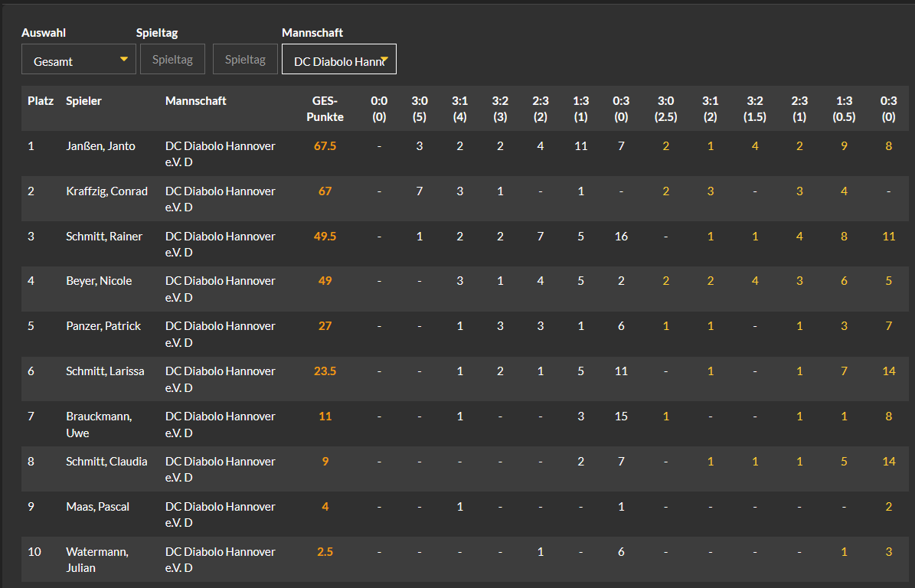915x588 pixels.
Task: Click total points value 49.5
Action: [x=325, y=237]
